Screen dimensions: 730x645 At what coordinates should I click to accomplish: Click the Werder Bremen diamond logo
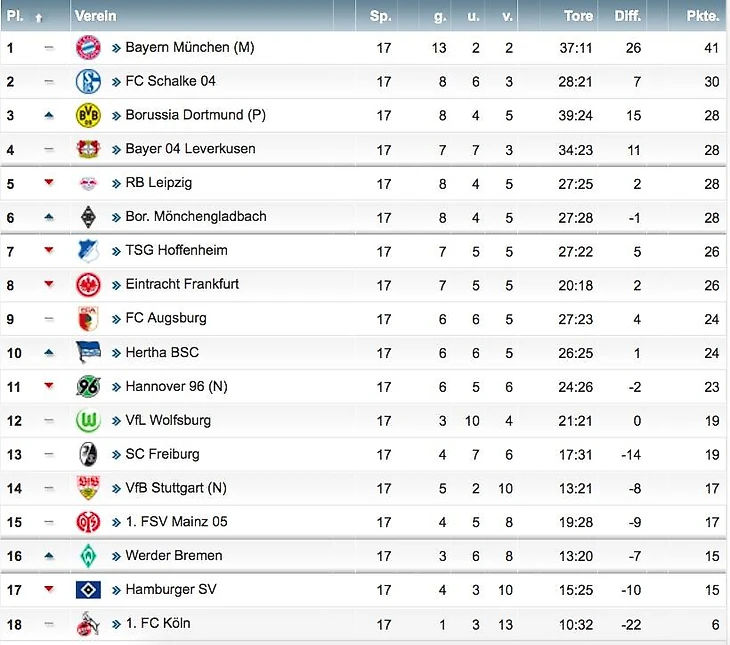click(x=88, y=555)
